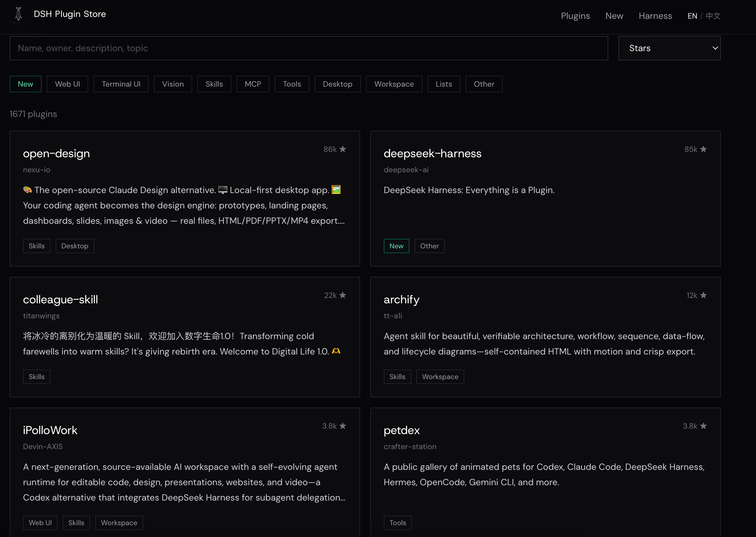
Task: Toggle the MCP category filter
Action: tap(253, 84)
